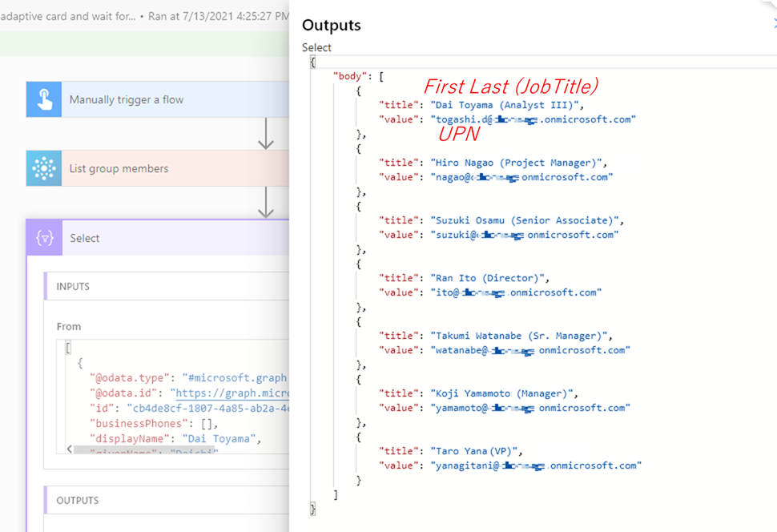This screenshot has width=777, height=532.
Task: Click the Select label above the output JSON
Action: click(316, 47)
